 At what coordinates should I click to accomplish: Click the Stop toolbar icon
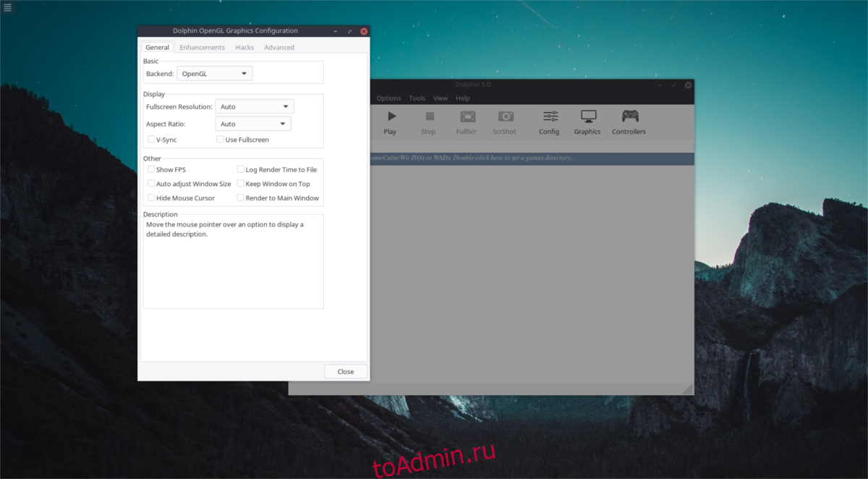(428, 117)
